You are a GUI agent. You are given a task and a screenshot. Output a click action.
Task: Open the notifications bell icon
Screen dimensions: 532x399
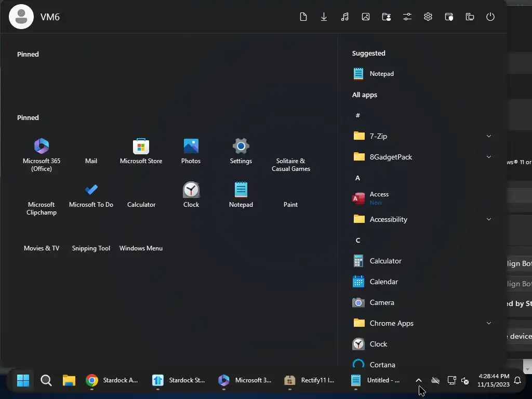(x=517, y=380)
